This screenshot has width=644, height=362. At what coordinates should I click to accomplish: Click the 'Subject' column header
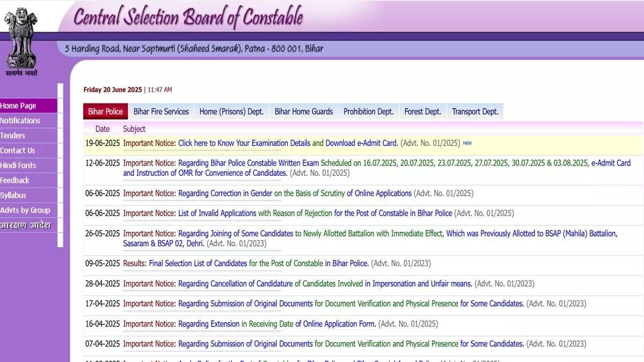point(134,129)
